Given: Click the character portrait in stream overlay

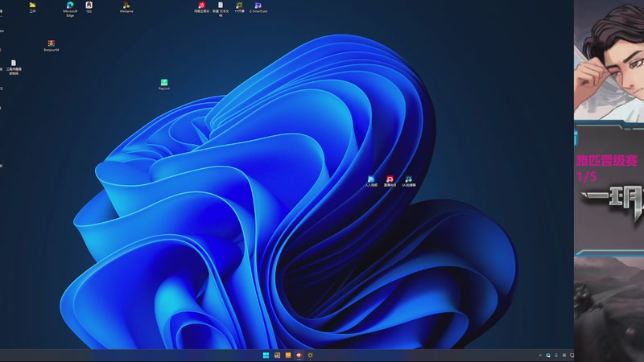Looking at the screenshot, I should click(609, 61).
